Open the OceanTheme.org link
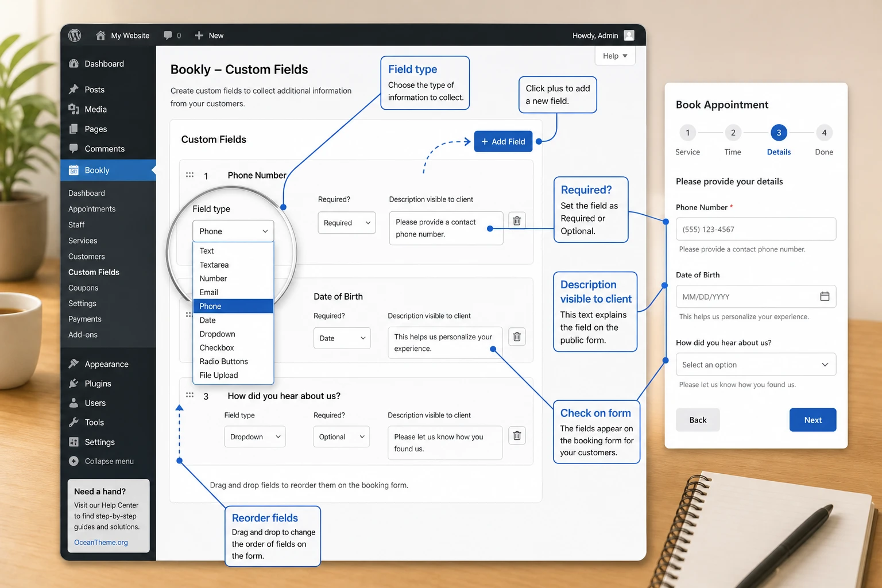 click(101, 542)
